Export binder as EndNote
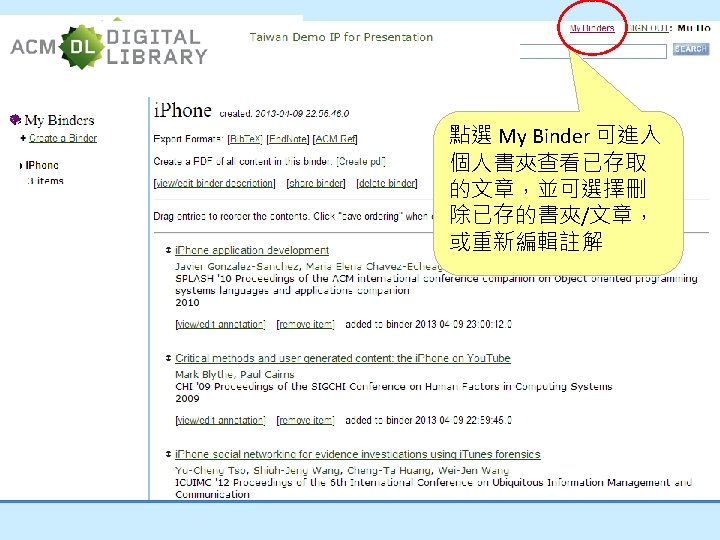Viewport: 720px width, 540px height. (x=287, y=139)
